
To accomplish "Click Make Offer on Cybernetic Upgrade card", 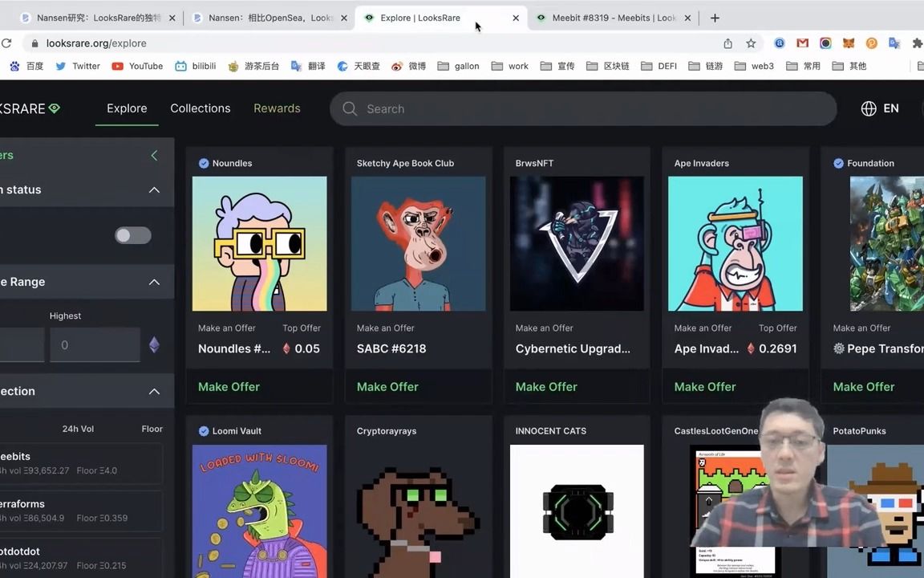I will click(x=546, y=387).
